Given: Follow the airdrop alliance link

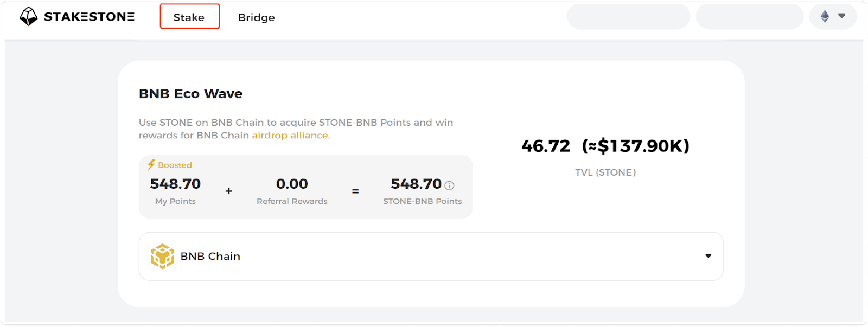Looking at the screenshot, I should coord(290,135).
